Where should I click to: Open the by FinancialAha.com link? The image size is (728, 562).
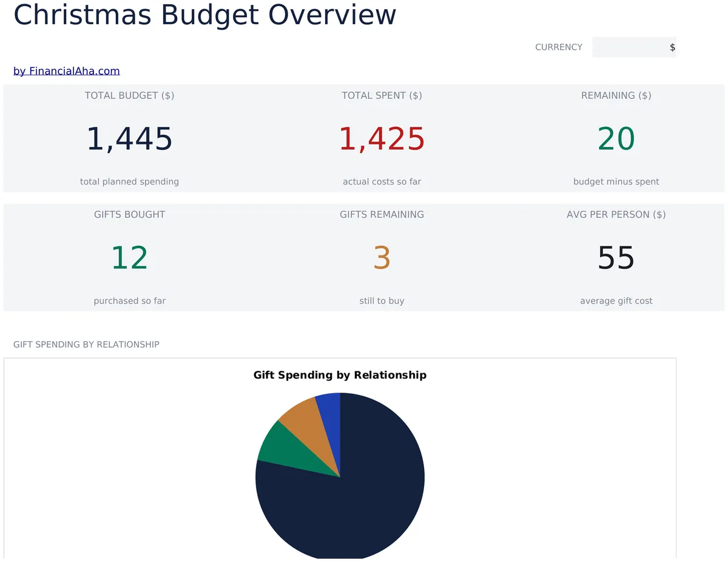point(67,71)
